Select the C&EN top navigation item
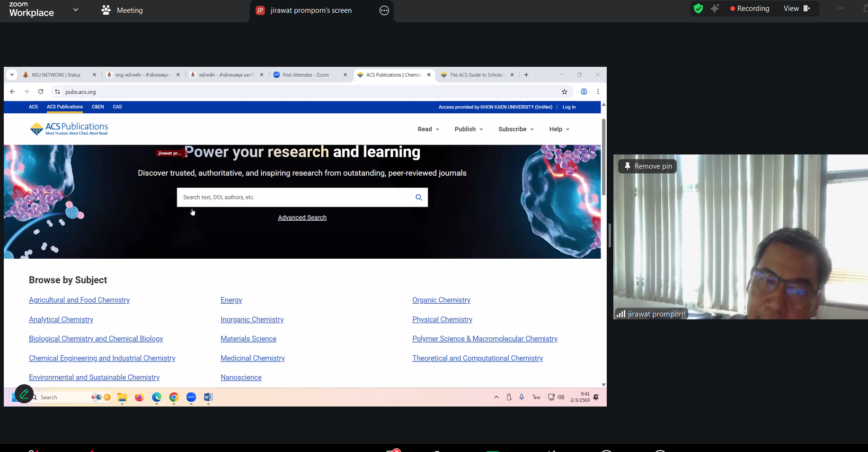Image resolution: width=868 pixels, height=452 pixels. [97, 107]
